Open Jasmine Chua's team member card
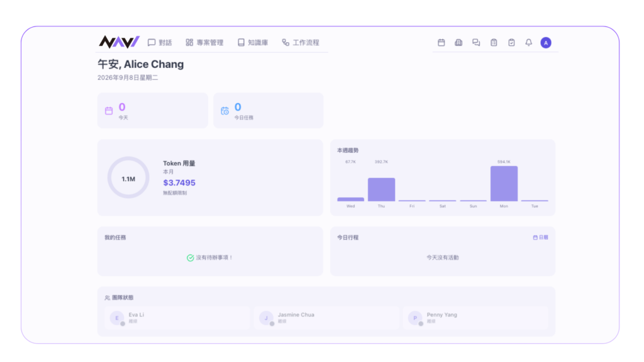This screenshot has width=644, height=362. click(x=326, y=317)
